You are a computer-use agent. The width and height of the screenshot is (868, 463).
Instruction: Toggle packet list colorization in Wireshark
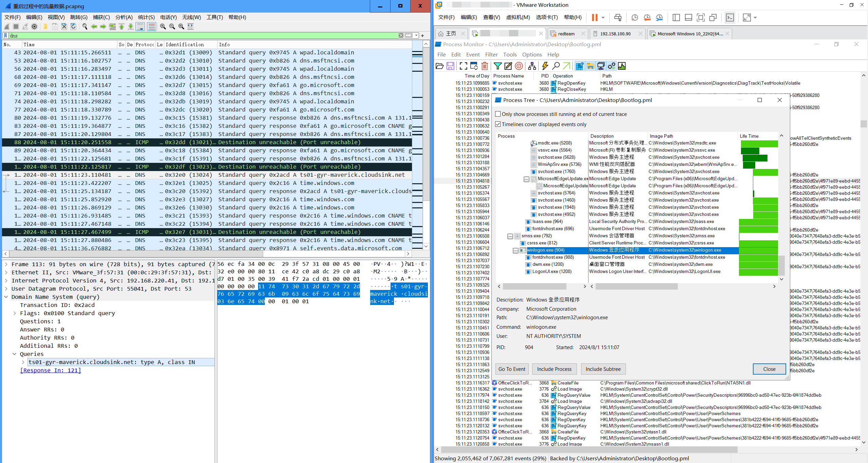coord(151,27)
